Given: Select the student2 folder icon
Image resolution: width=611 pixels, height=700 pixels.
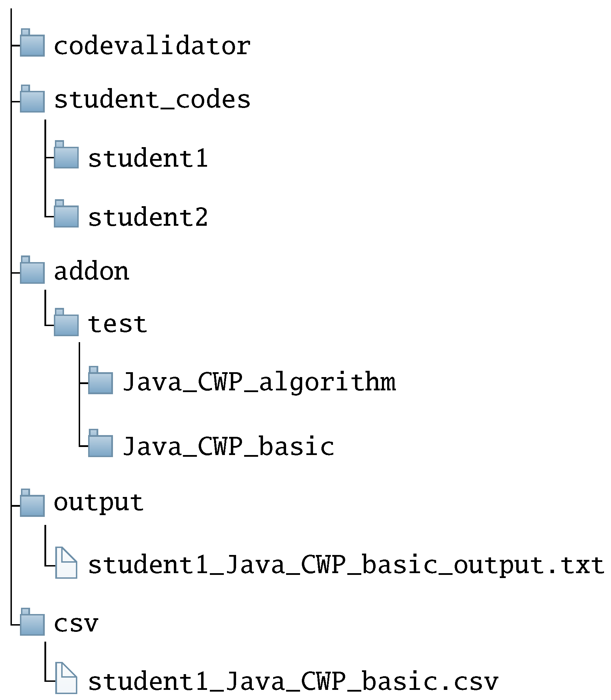Looking at the screenshot, I should 66,214.
